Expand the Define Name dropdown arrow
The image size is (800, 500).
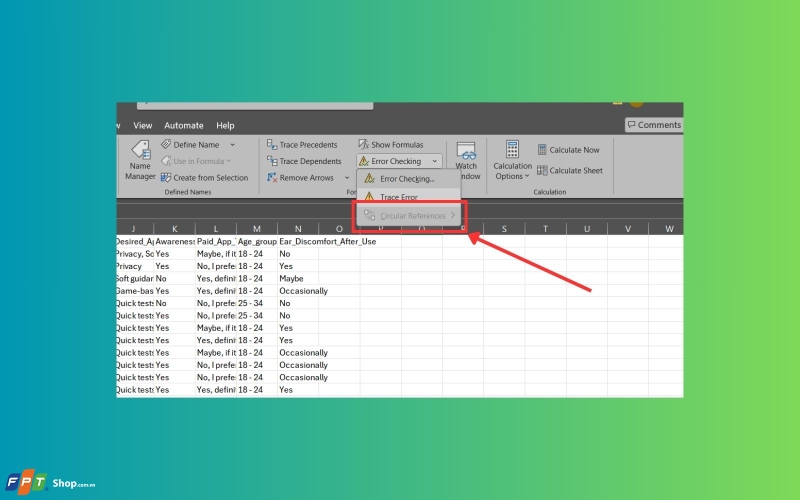click(233, 145)
